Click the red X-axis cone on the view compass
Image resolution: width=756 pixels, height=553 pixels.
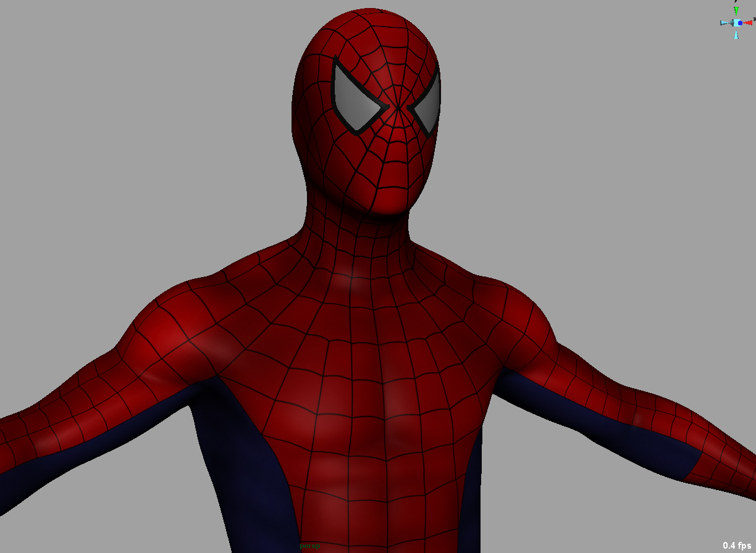coord(748,23)
